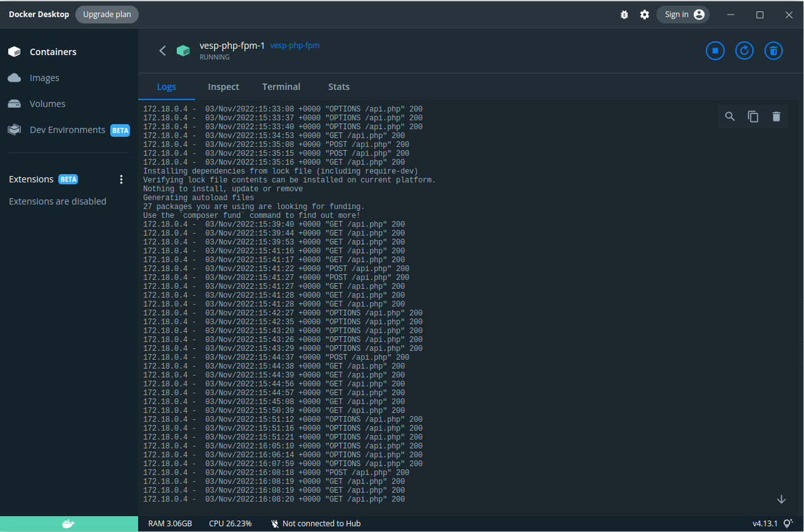Click the 15:41:22 POST log line
Image resolution: width=804 pixels, height=532 pixels.
(276, 269)
